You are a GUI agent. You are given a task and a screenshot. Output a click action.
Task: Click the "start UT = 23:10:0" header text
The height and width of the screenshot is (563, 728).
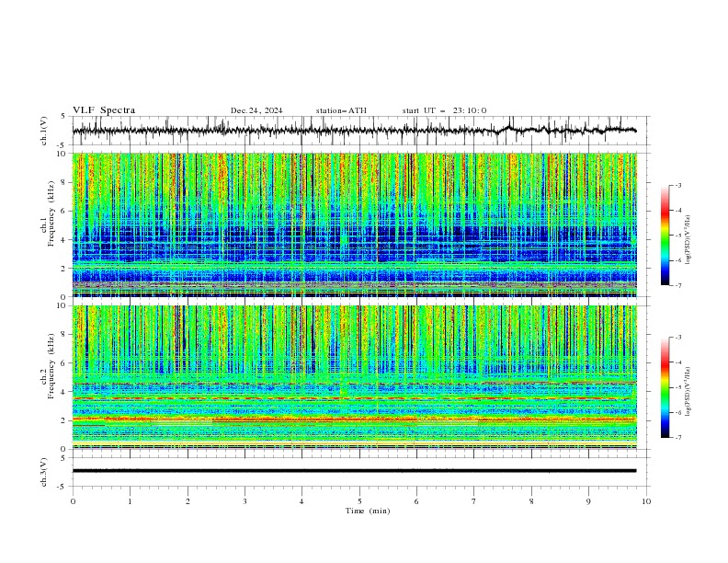(x=444, y=110)
